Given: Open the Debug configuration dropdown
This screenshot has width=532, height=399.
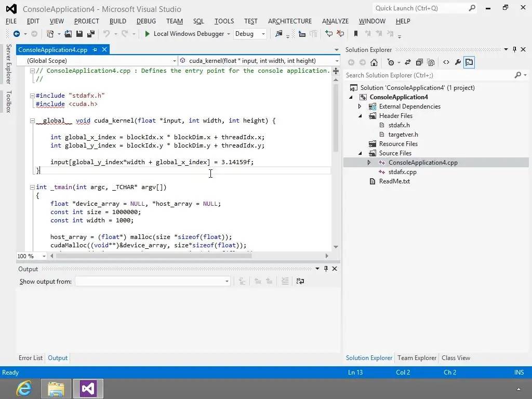Looking at the screenshot, I should [263, 34].
